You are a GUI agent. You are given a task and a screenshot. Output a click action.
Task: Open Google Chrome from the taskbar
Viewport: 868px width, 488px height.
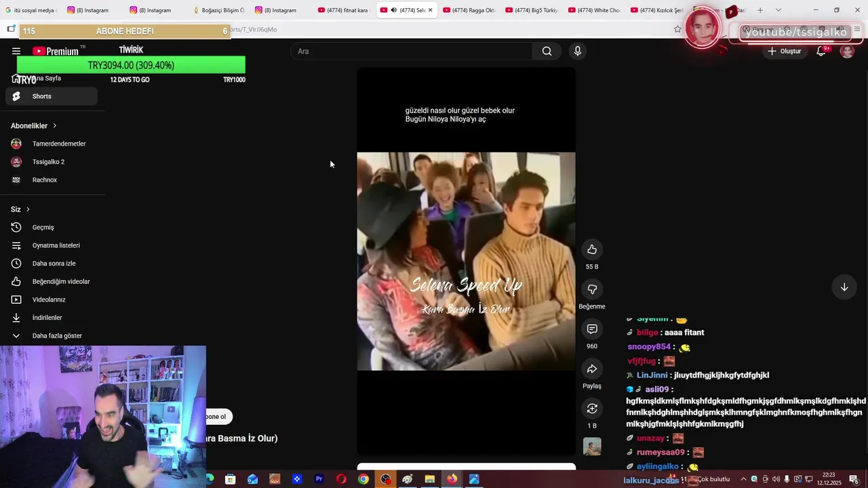pos(363,479)
